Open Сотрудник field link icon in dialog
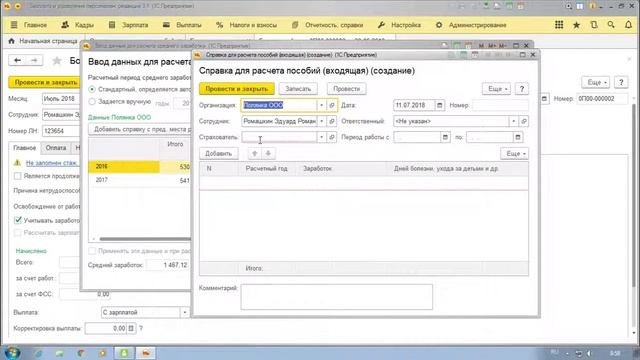This screenshot has height=360, width=640. pos(332,121)
